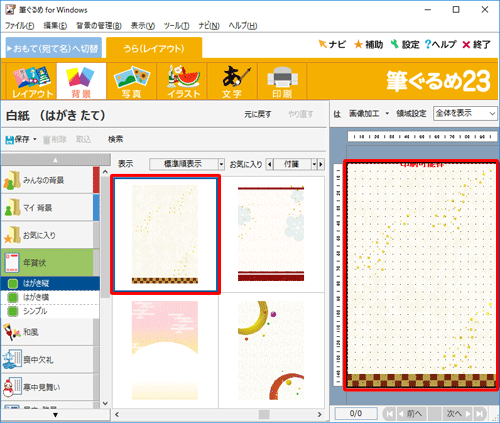Image resolution: width=500 pixels, height=423 pixels.
Task: Open 設定 settings
Action: (405, 44)
